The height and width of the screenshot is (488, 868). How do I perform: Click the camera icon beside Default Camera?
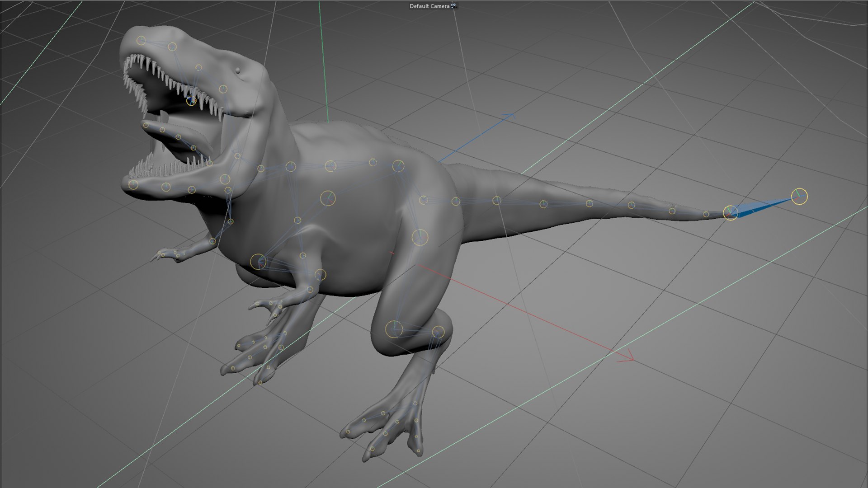[454, 6]
